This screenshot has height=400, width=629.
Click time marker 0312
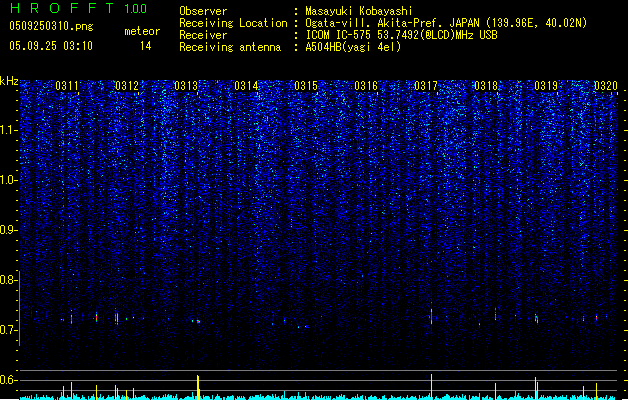[127, 86]
